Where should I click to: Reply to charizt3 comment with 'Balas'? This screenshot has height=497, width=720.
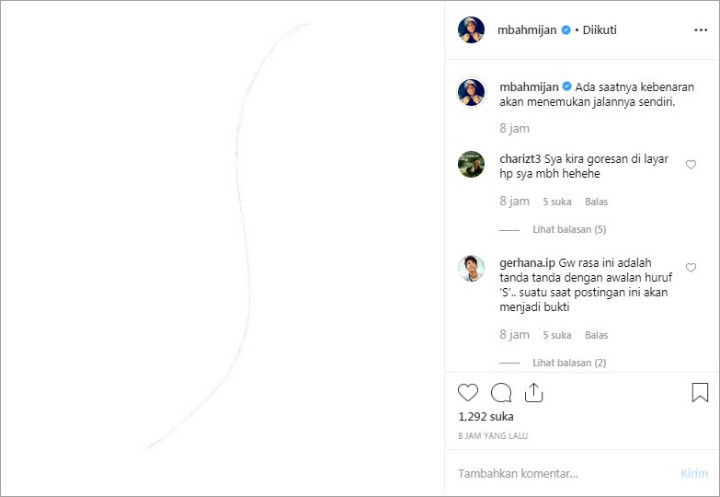[596, 201]
